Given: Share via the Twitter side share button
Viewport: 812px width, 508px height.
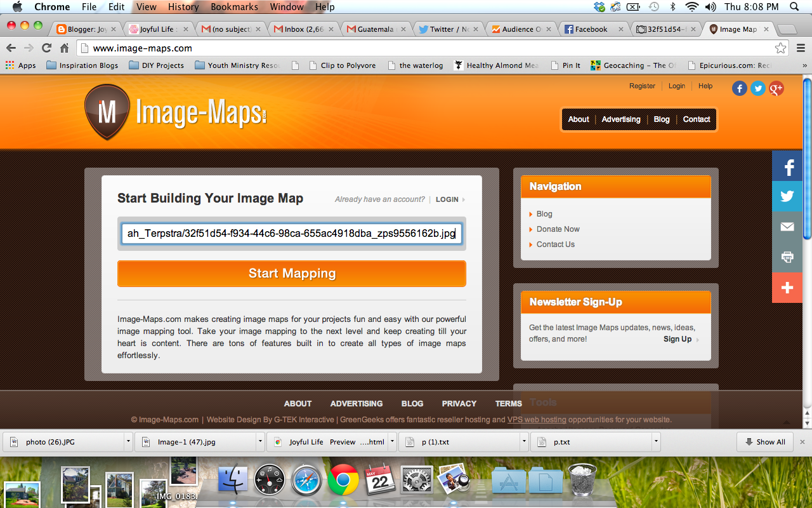Looking at the screenshot, I should pyautogui.click(x=787, y=197).
